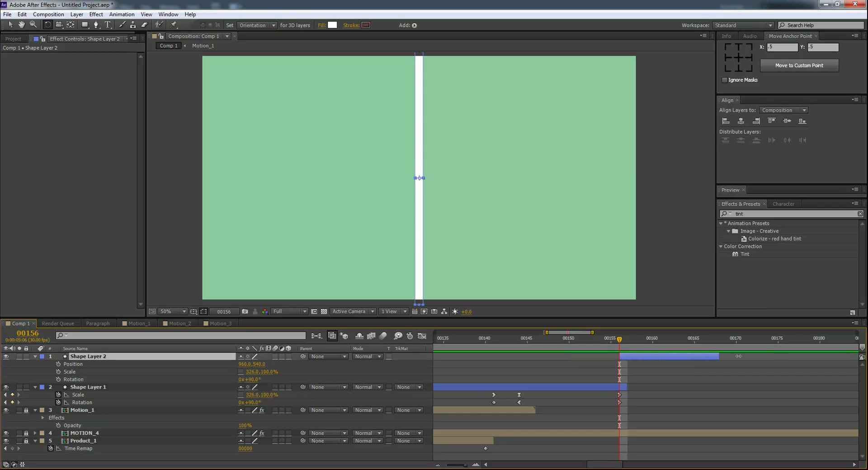868x470 pixels.
Task: Open the 50% magnification dropdown
Action: 173,311
